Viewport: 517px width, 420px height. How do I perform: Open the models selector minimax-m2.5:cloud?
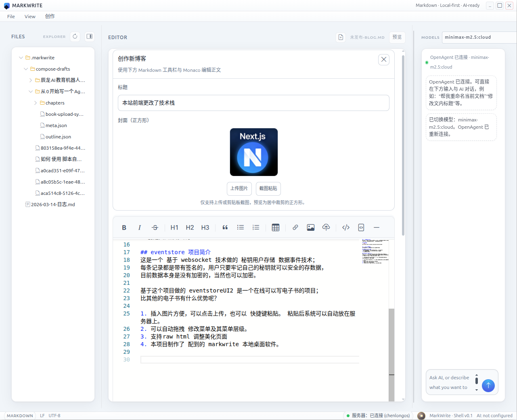point(479,37)
